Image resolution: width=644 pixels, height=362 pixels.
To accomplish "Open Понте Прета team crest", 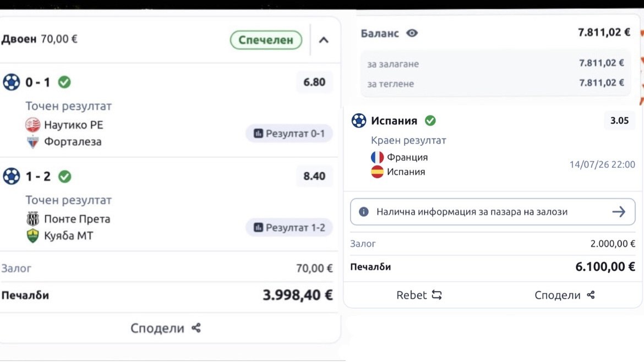I will point(32,219).
